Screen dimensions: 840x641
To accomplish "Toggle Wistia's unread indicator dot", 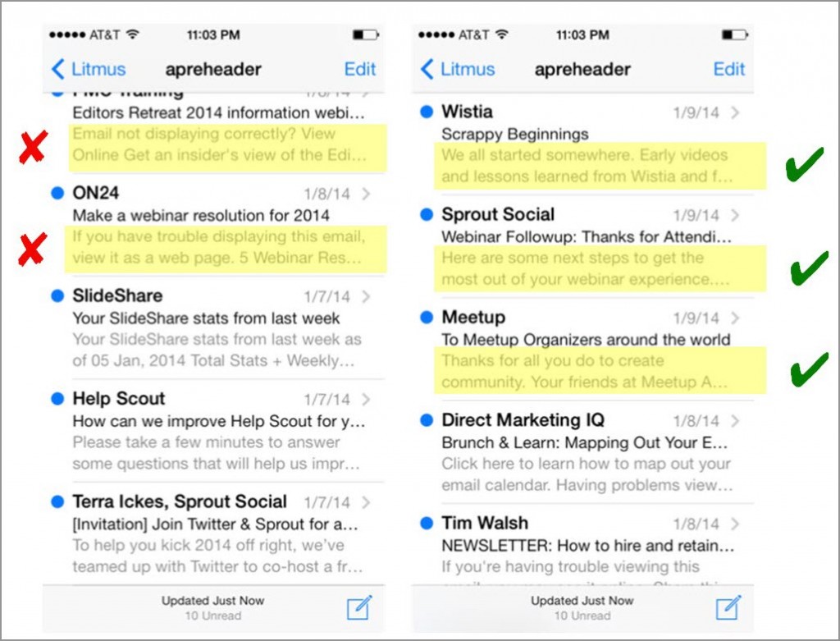I will coord(428,112).
